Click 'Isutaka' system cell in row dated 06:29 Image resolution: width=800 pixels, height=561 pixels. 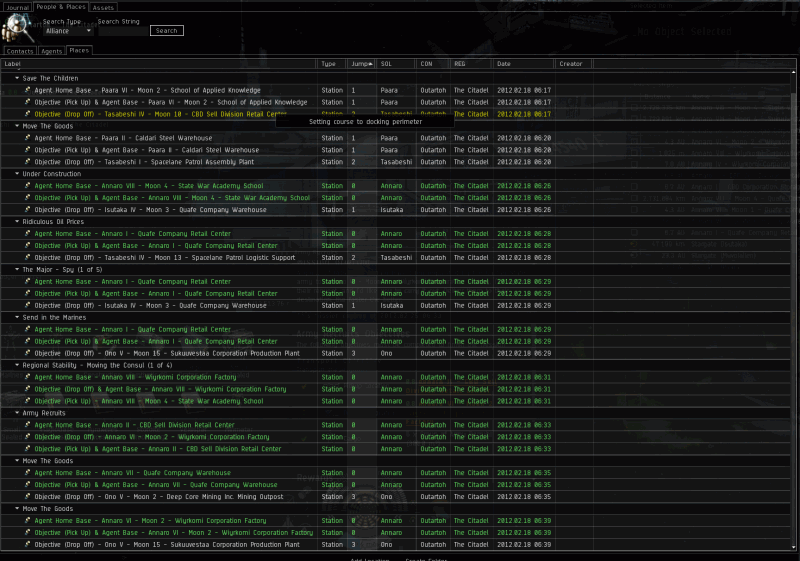pyautogui.click(x=391, y=305)
